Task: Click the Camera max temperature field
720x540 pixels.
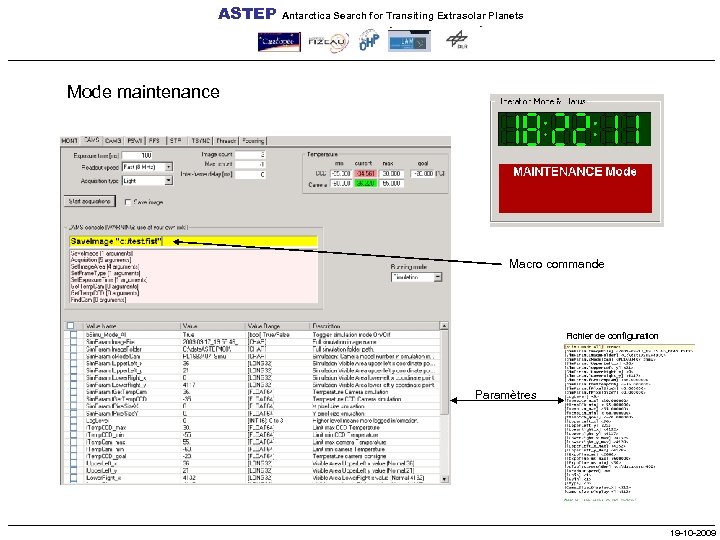Action: pyautogui.click(x=391, y=183)
